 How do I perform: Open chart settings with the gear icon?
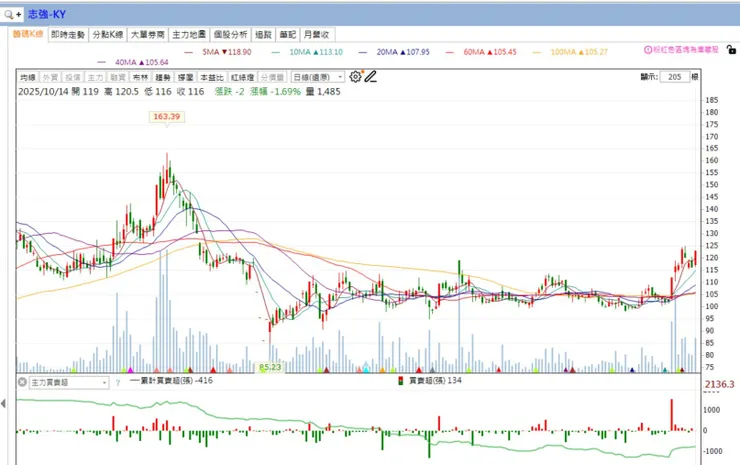tap(355, 76)
